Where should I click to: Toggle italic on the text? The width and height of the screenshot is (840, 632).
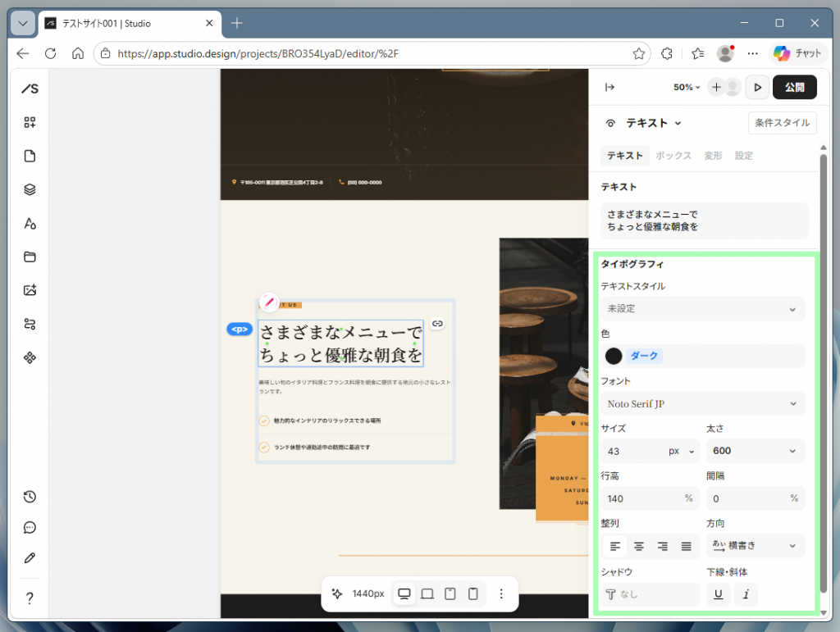[746, 594]
